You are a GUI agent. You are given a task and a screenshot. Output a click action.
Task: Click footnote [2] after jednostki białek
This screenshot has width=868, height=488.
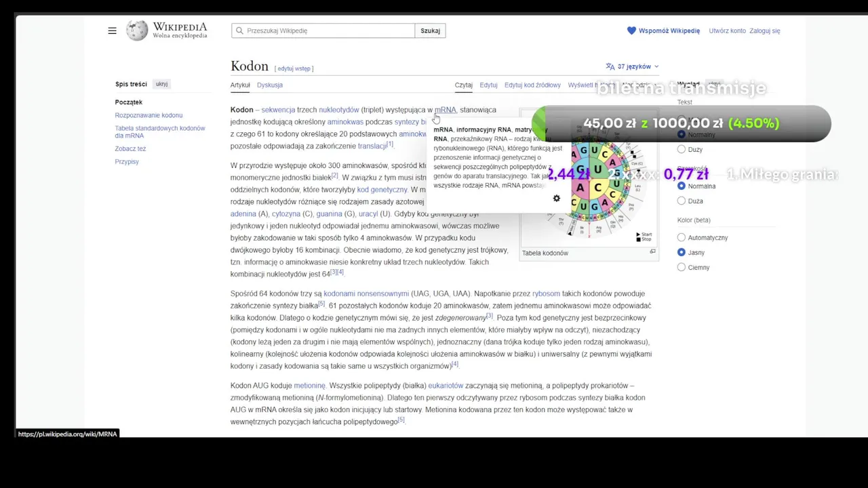click(x=335, y=176)
